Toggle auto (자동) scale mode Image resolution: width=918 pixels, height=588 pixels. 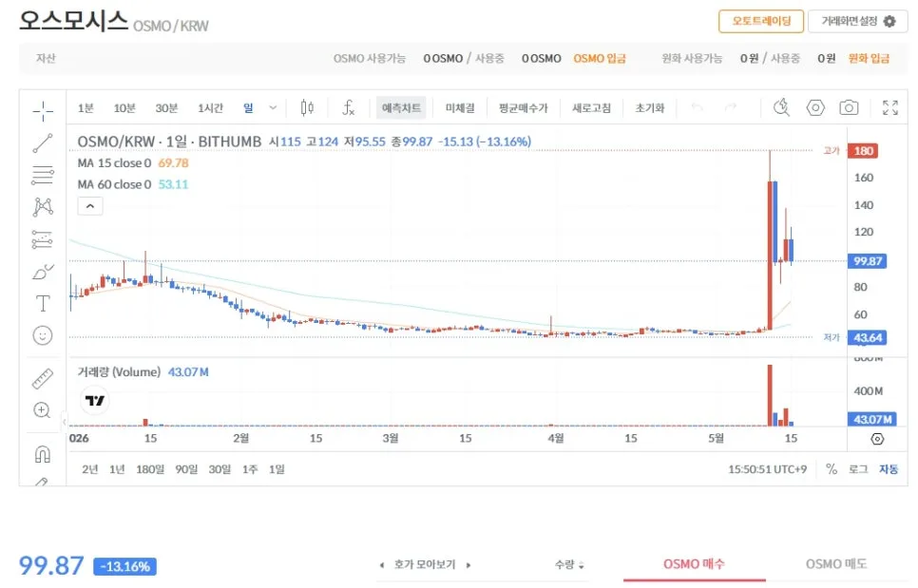889,469
